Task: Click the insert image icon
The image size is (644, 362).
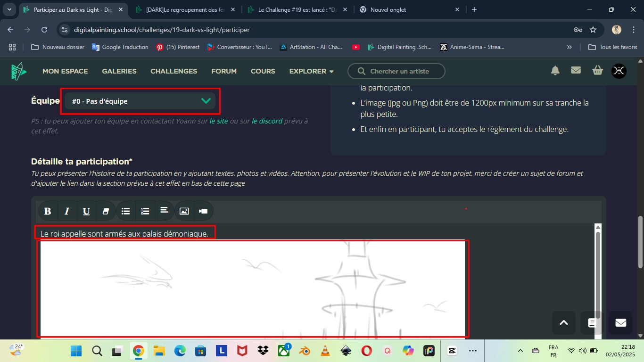Action: (184, 211)
